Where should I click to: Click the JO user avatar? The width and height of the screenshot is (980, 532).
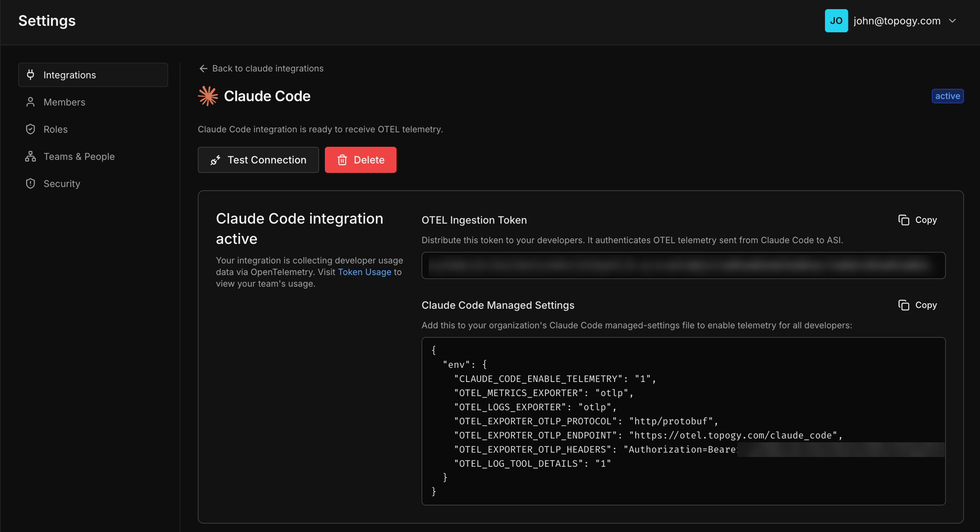click(x=836, y=21)
